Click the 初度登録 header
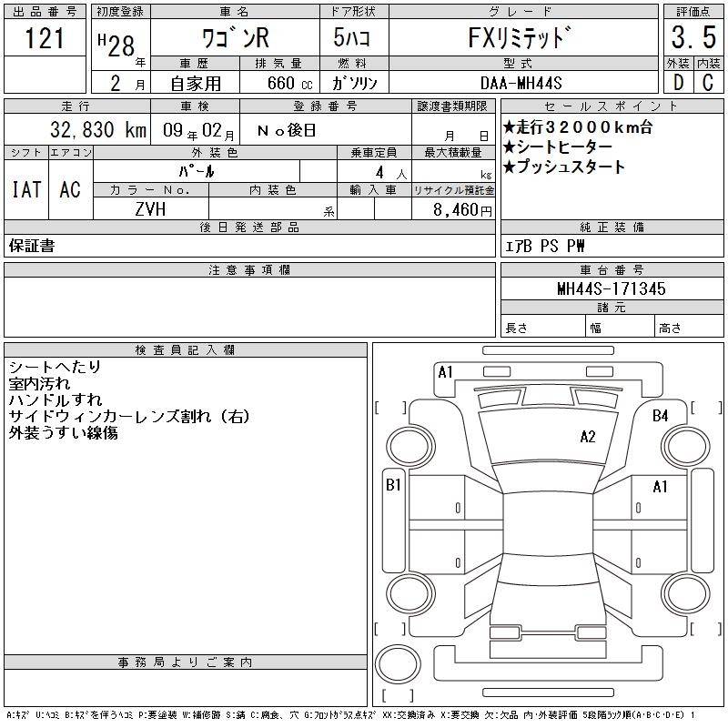Screen dimensions: 728x728 coord(121,12)
